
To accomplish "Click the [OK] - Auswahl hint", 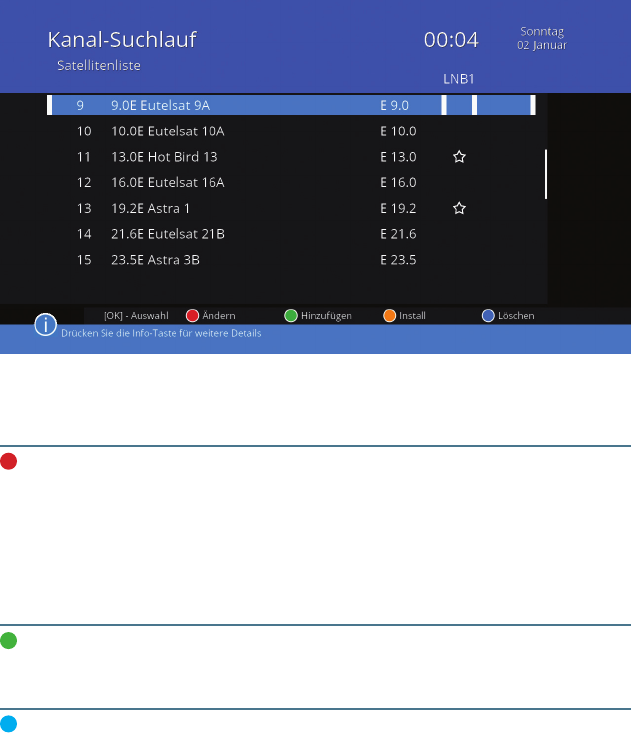I will [136, 316].
